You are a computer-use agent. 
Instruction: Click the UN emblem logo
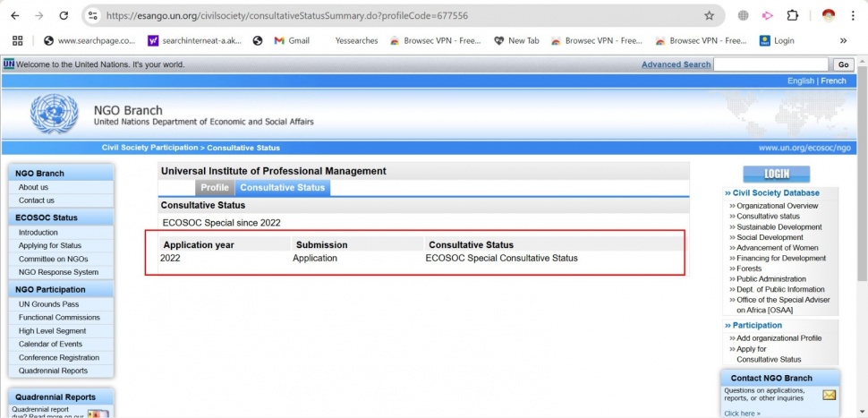(x=54, y=113)
